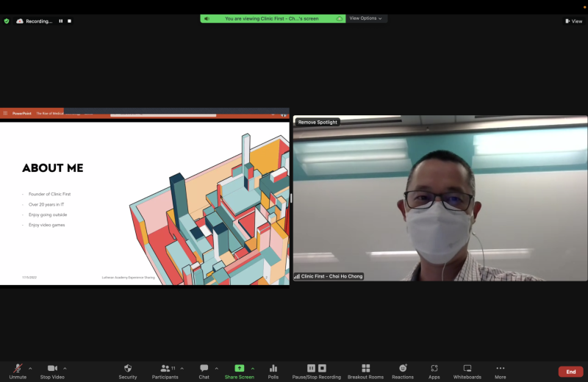Click the speaker's video tile

[440, 198]
